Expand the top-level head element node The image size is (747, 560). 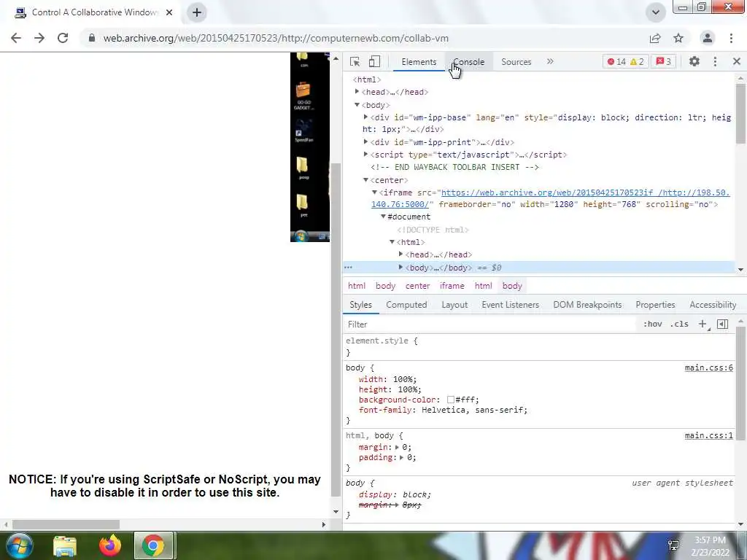point(356,91)
